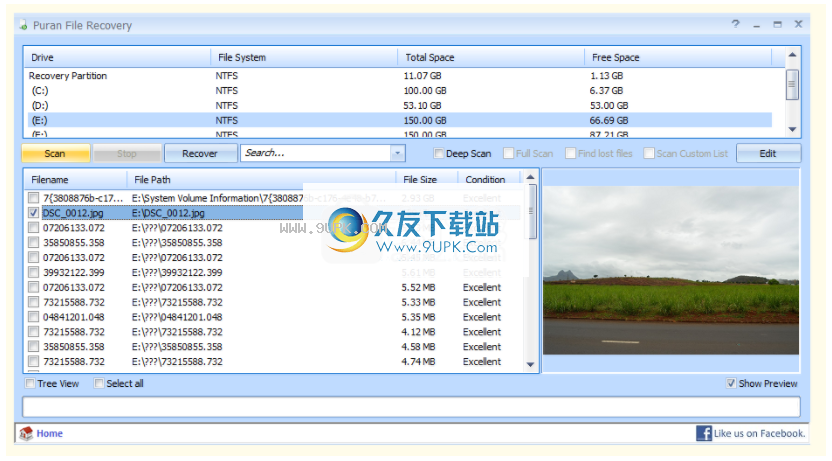
Task: Sort files by File Path header
Action: coord(262,179)
